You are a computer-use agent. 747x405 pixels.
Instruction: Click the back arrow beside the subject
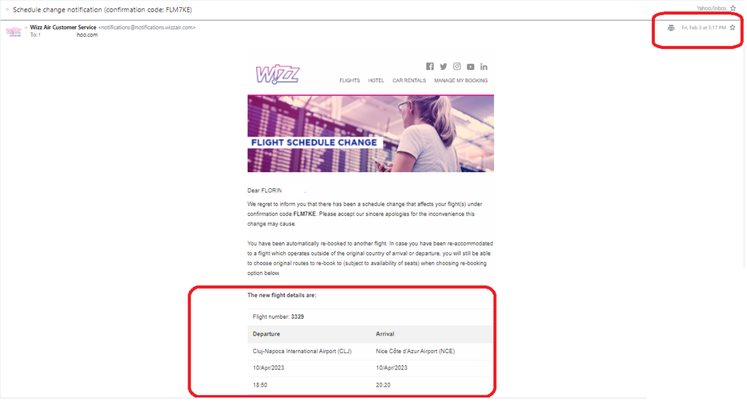[5, 9]
